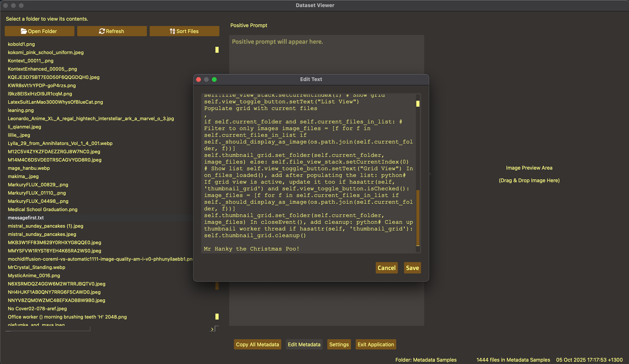Click the Image Preview drop area
The height and width of the screenshot is (364, 629).
[529, 174]
